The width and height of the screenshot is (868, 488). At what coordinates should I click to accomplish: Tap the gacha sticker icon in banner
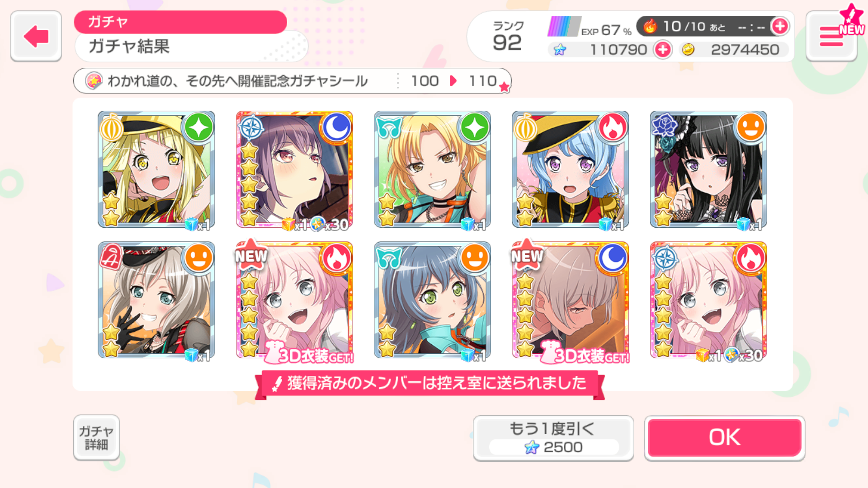pos(94,81)
